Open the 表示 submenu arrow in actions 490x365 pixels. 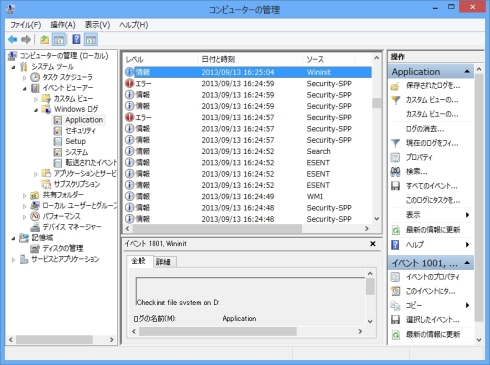467,215
